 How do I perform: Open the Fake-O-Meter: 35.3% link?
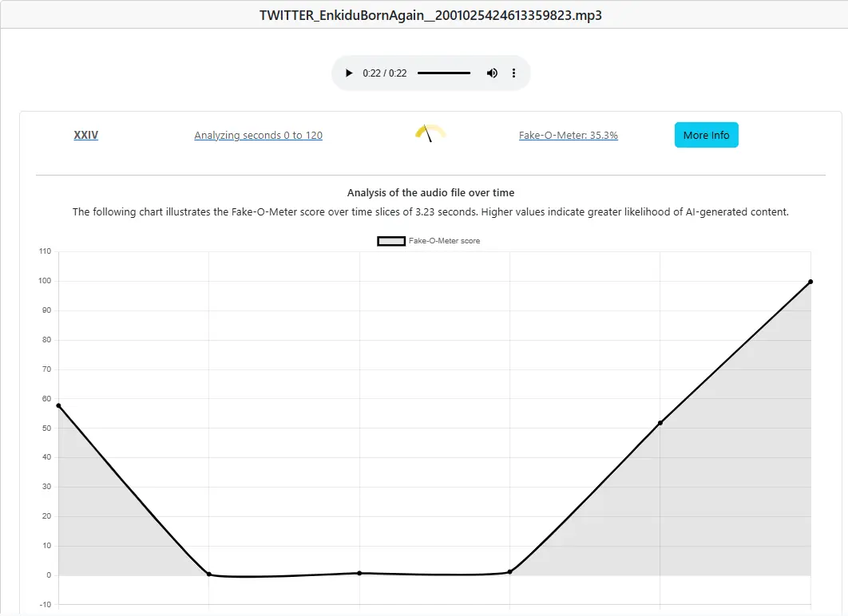568,136
